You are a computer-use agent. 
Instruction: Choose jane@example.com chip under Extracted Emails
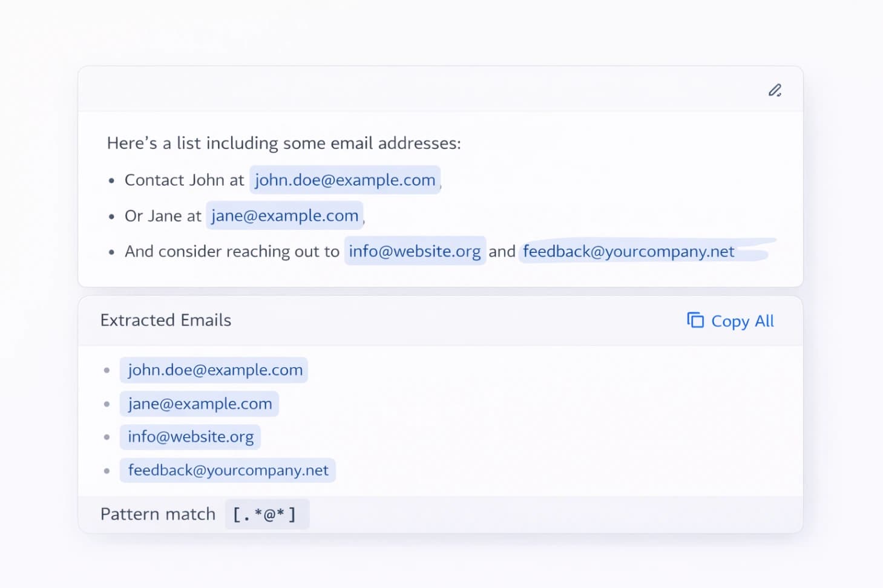[199, 404]
